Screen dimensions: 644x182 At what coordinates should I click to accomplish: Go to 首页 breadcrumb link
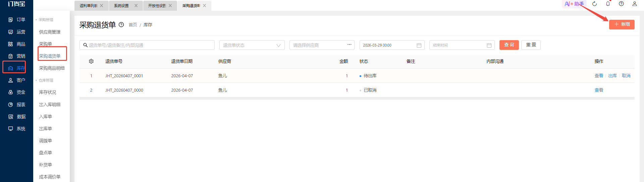tap(133, 25)
